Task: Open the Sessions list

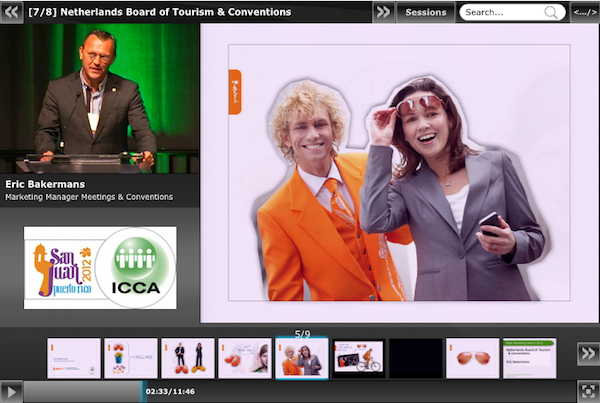Action: [x=426, y=12]
